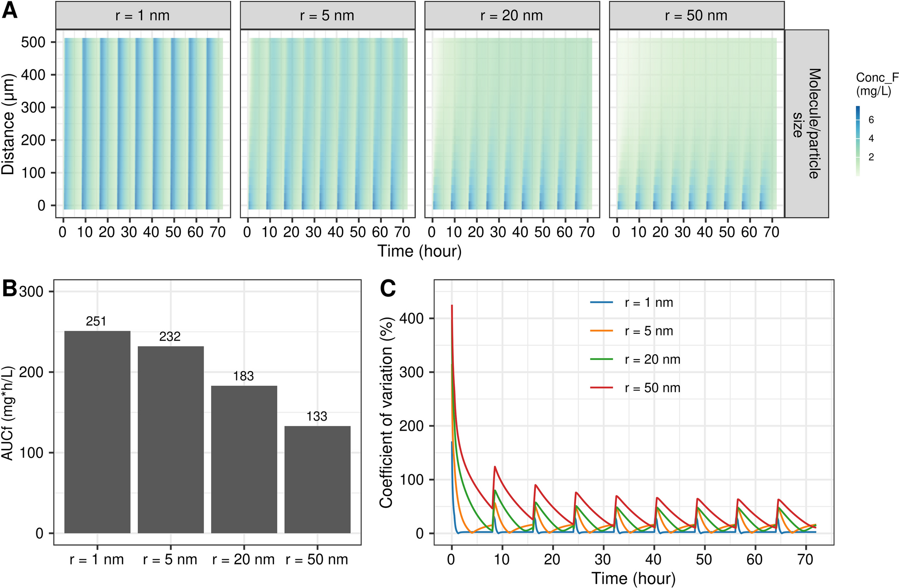
Task: Select the r = 50 nm facet header
Action: [x=696, y=15]
